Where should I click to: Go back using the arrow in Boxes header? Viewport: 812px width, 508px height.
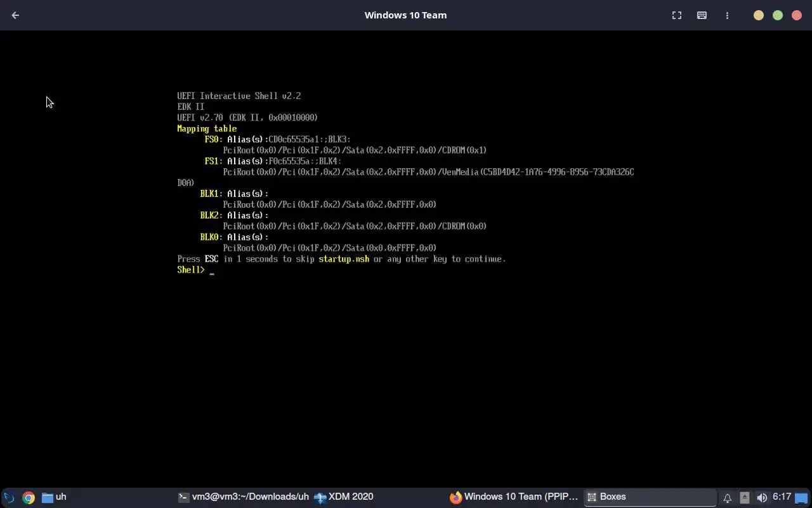click(x=15, y=15)
